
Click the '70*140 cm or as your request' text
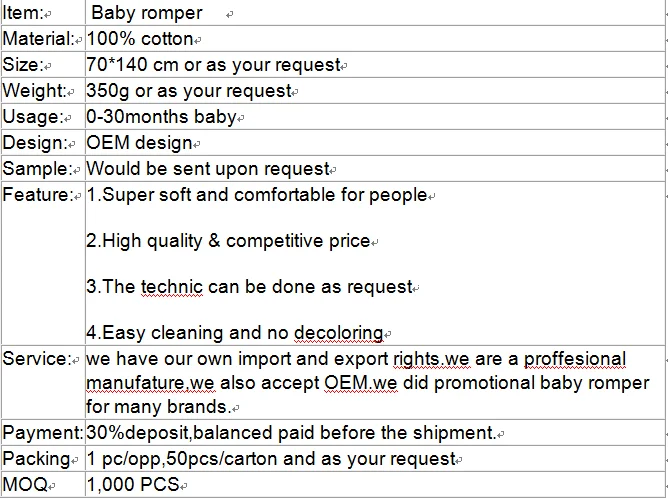(213, 65)
